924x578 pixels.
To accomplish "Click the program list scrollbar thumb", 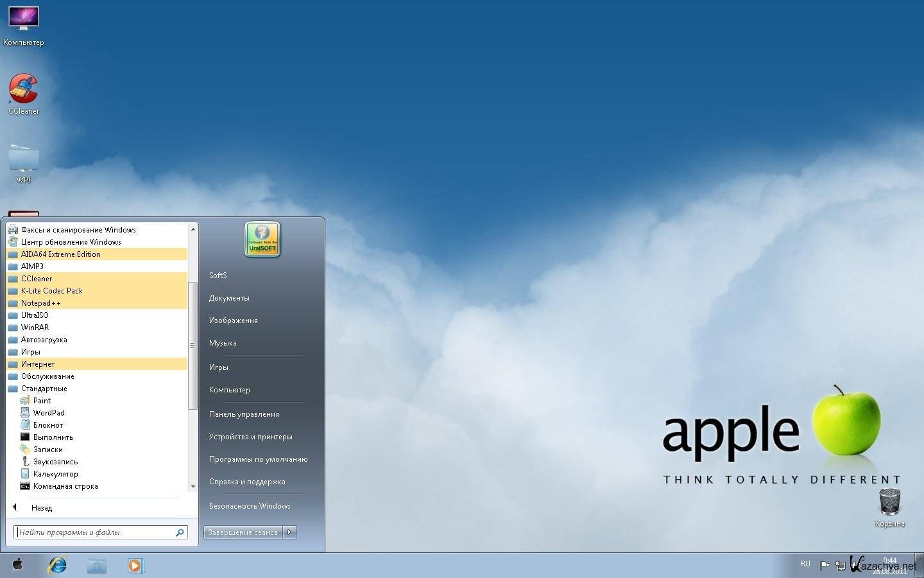I will click(193, 346).
